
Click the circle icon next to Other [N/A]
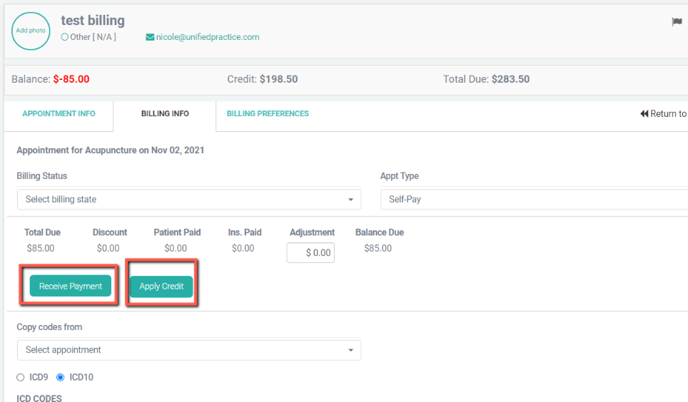pos(65,38)
